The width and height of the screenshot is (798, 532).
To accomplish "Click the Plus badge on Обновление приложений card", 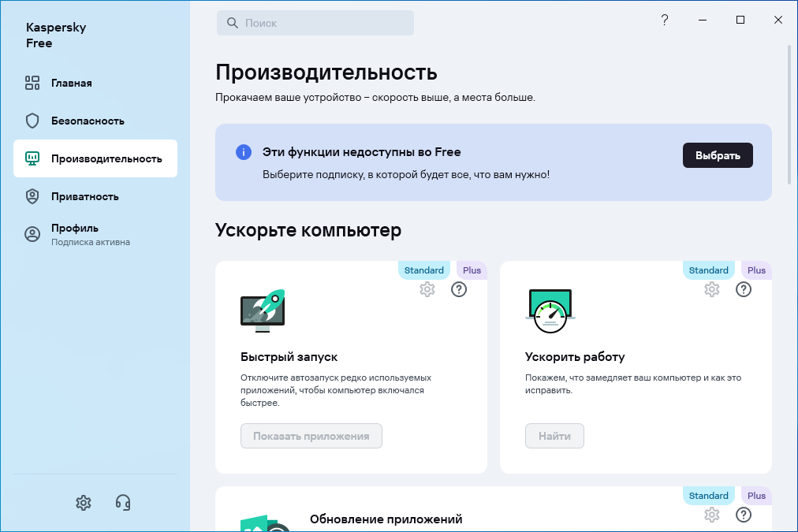I will pos(756,496).
